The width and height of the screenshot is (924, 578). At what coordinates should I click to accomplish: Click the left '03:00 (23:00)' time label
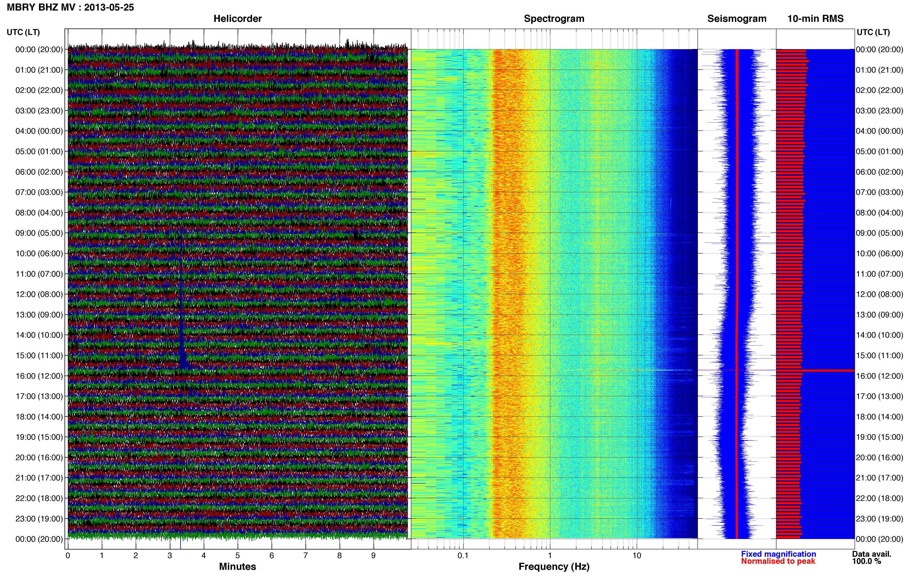pos(39,111)
